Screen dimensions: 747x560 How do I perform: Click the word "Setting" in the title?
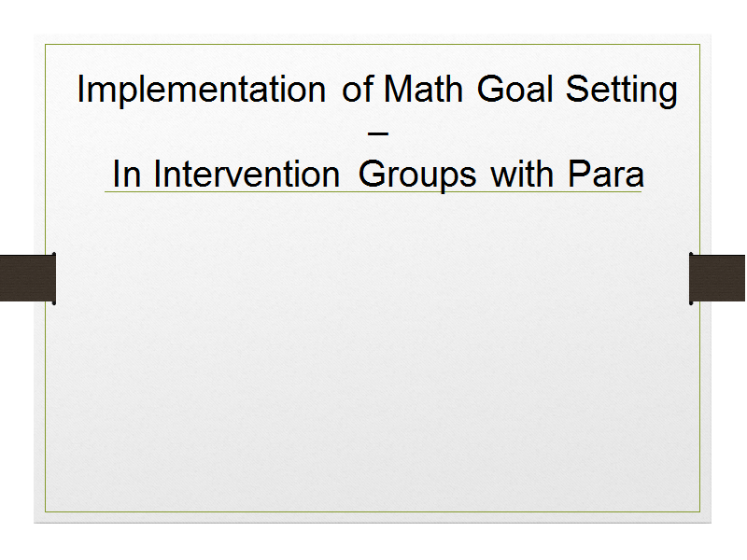621,91
